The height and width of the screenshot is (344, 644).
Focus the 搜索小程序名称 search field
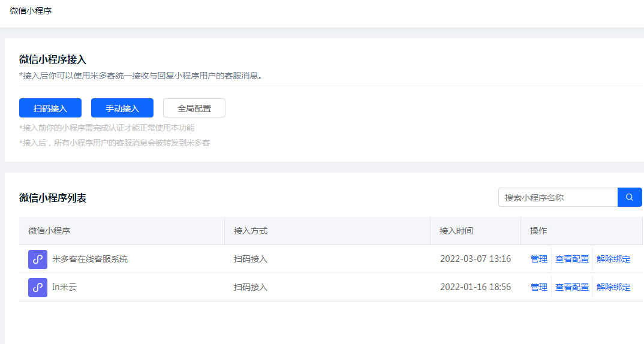558,197
